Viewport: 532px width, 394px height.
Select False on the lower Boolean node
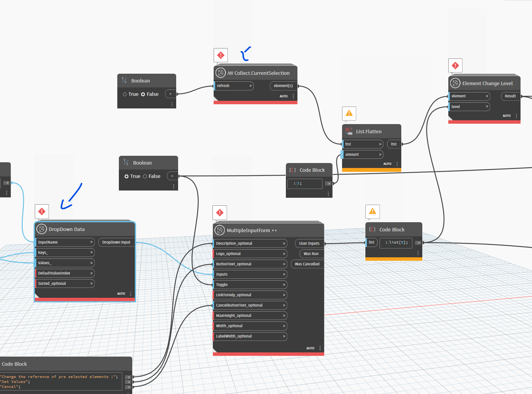coord(144,176)
